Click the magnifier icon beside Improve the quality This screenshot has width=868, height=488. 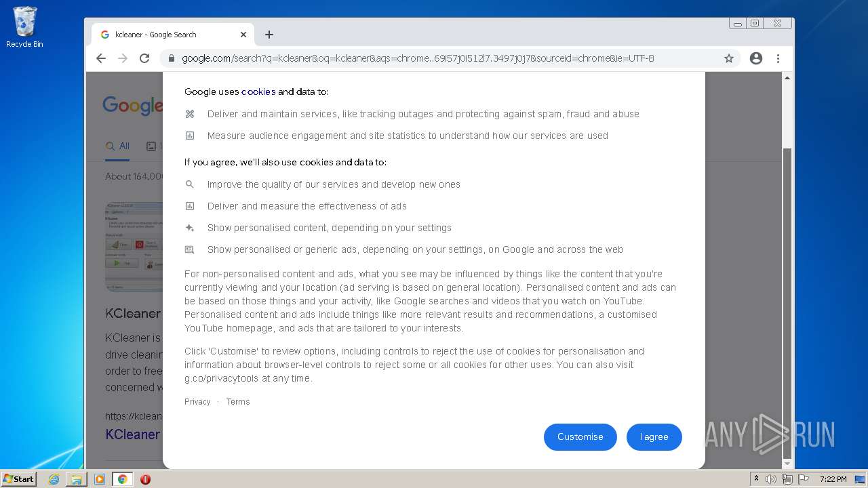pos(190,184)
